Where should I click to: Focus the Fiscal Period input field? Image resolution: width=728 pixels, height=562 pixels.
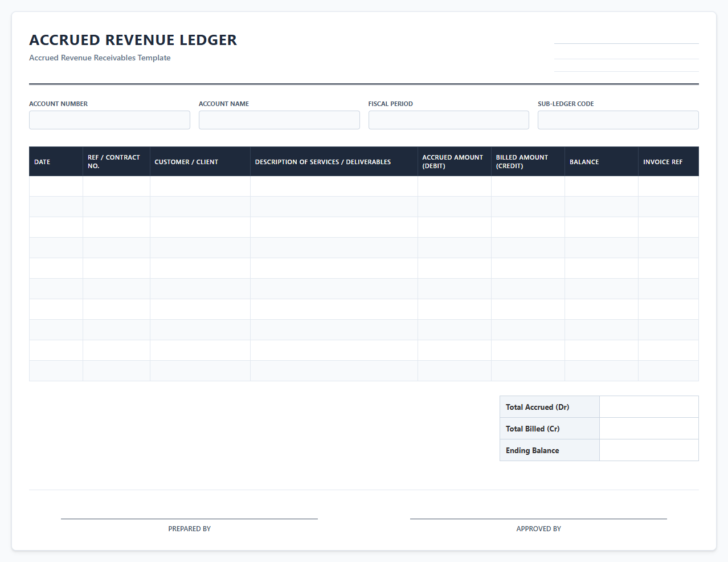pyautogui.click(x=449, y=120)
